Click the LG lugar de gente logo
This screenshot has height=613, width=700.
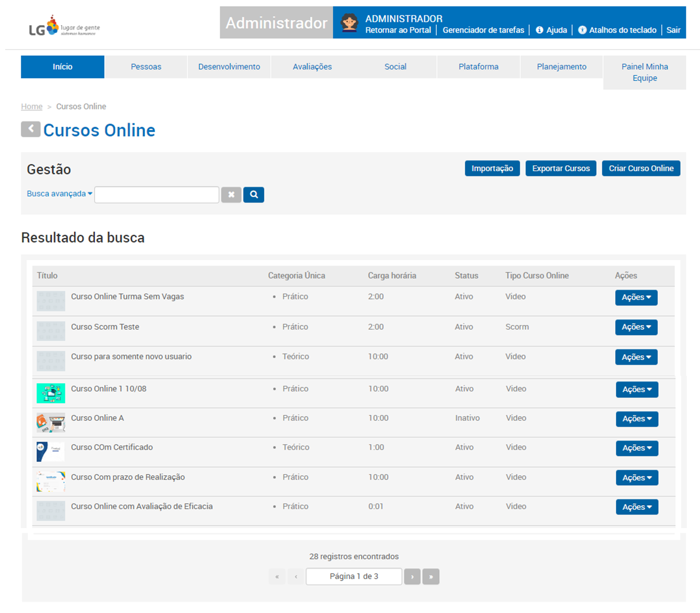(x=64, y=26)
